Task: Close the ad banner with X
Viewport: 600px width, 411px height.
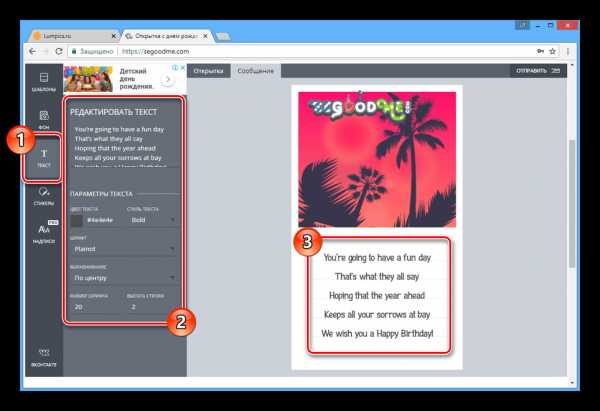Action: pyautogui.click(x=183, y=68)
